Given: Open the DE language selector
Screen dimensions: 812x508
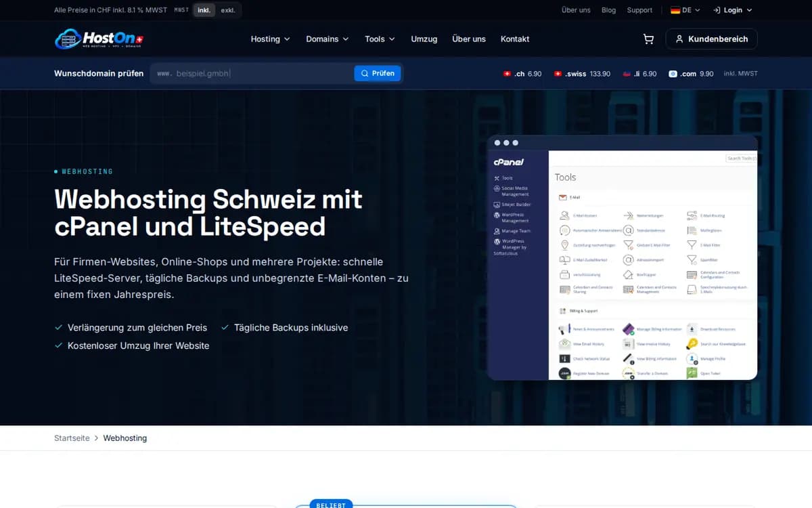Looking at the screenshot, I should point(685,10).
